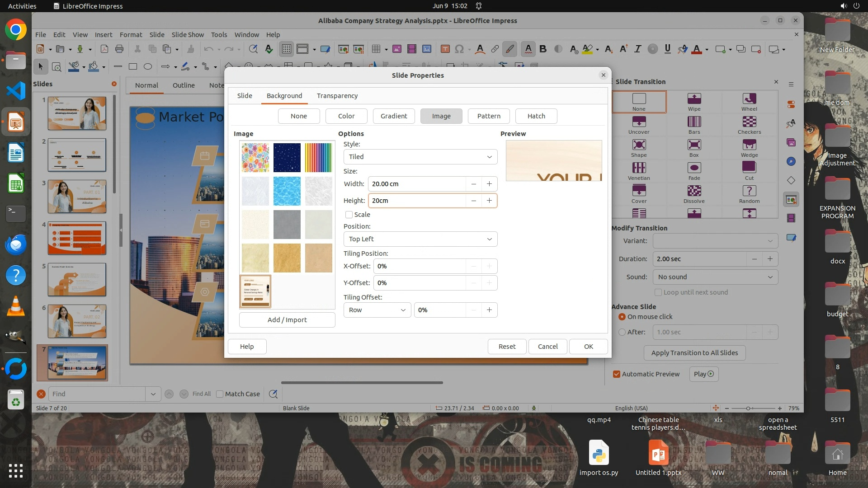Select the rectangle drawing tool

pos(133,67)
